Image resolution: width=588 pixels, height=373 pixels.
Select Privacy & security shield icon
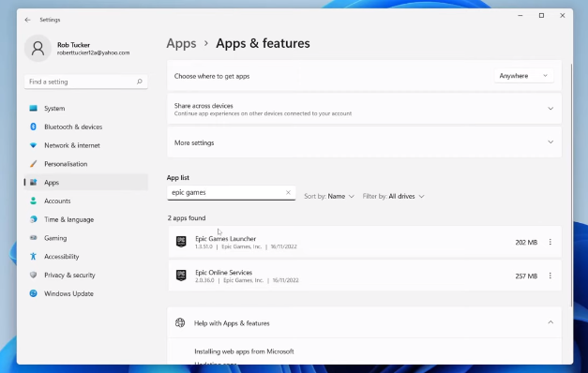click(34, 275)
